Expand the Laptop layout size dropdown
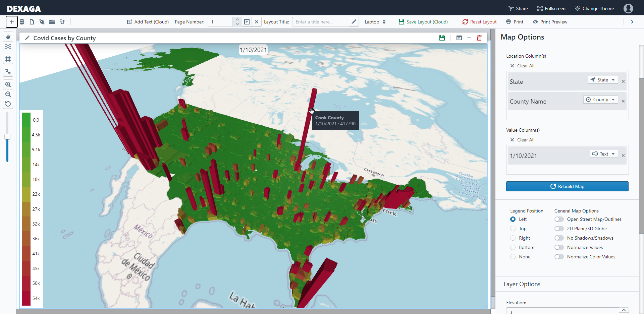Image resolution: width=644 pixels, height=314 pixels. pos(375,22)
